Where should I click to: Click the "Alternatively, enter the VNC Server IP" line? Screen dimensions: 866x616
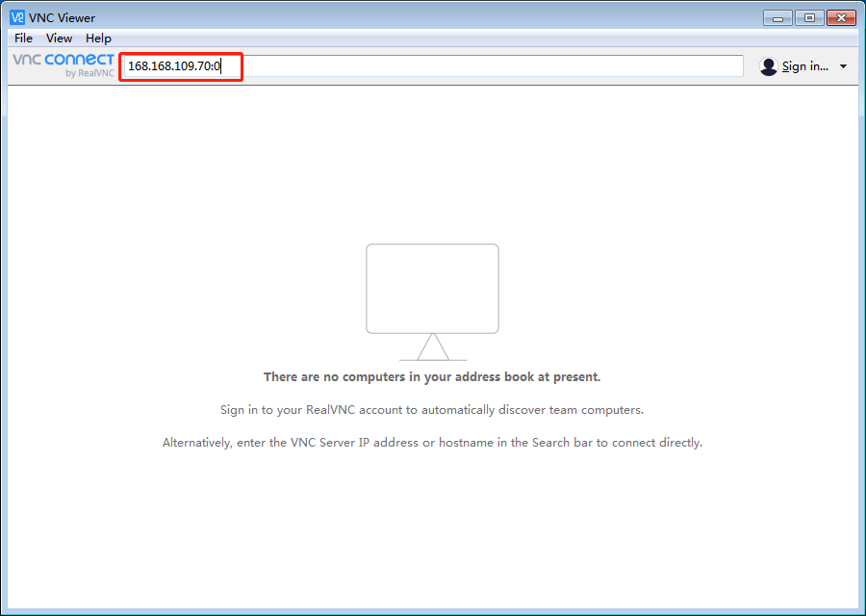tap(432, 443)
